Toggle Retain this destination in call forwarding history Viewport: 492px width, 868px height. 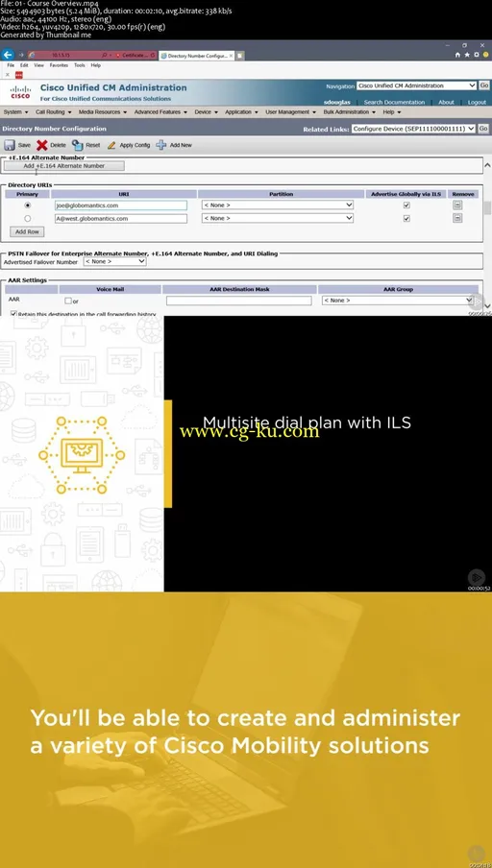(x=13, y=313)
